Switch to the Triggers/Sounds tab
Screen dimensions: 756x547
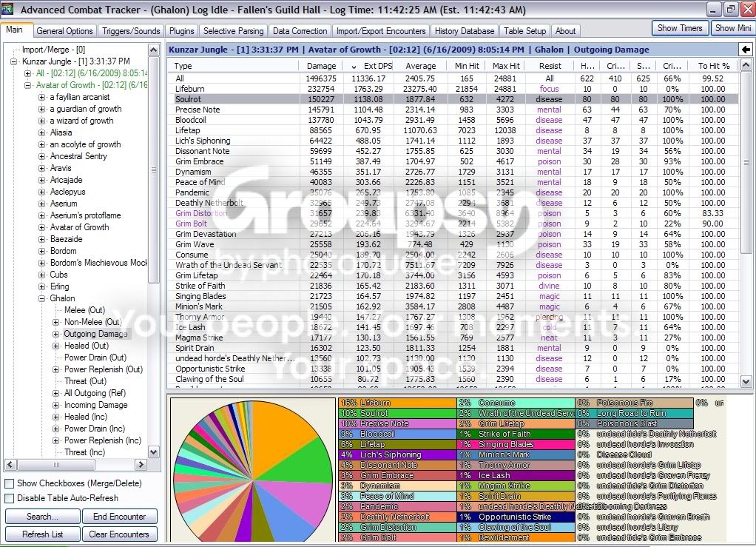pos(131,31)
